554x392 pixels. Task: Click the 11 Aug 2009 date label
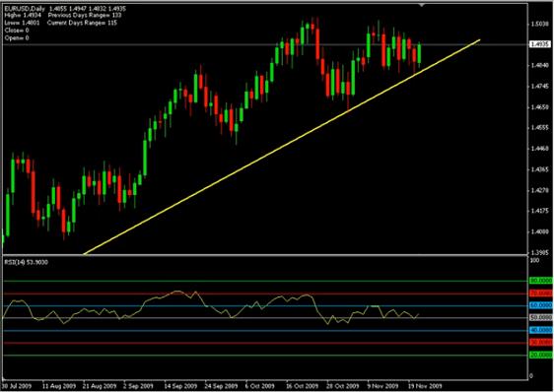(x=59, y=386)
